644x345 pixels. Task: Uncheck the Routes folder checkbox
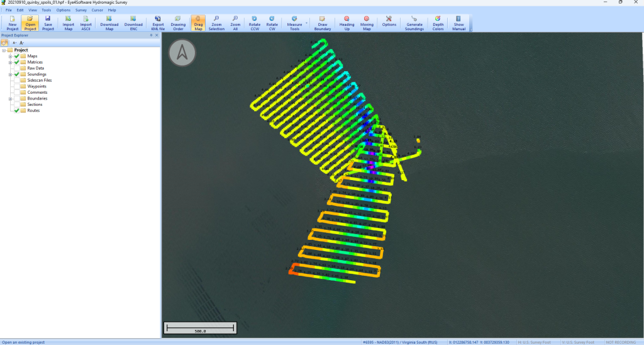[17, 110]
